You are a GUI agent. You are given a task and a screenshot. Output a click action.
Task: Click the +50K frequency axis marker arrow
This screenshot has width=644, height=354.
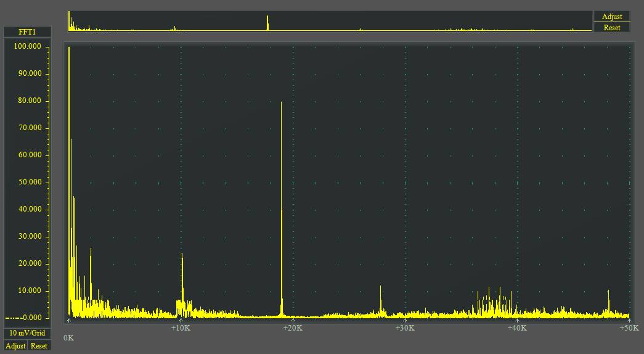tap(629, 320)
